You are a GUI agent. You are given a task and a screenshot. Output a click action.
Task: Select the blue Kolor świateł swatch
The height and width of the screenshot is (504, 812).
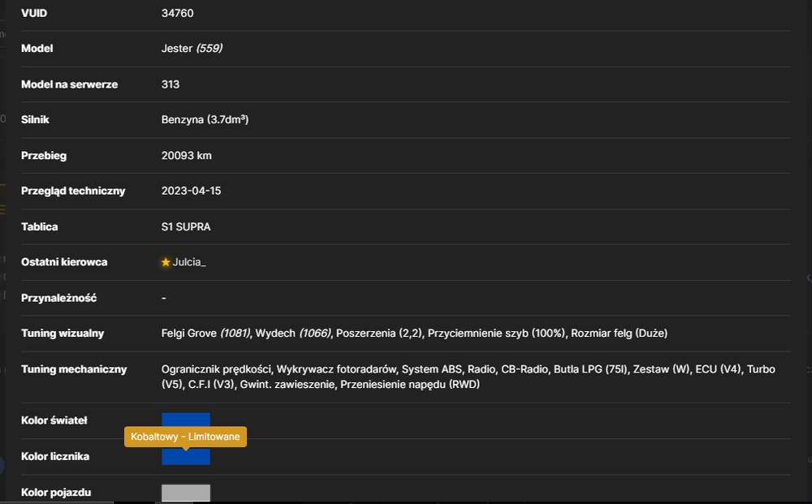[x=185, y=420]
